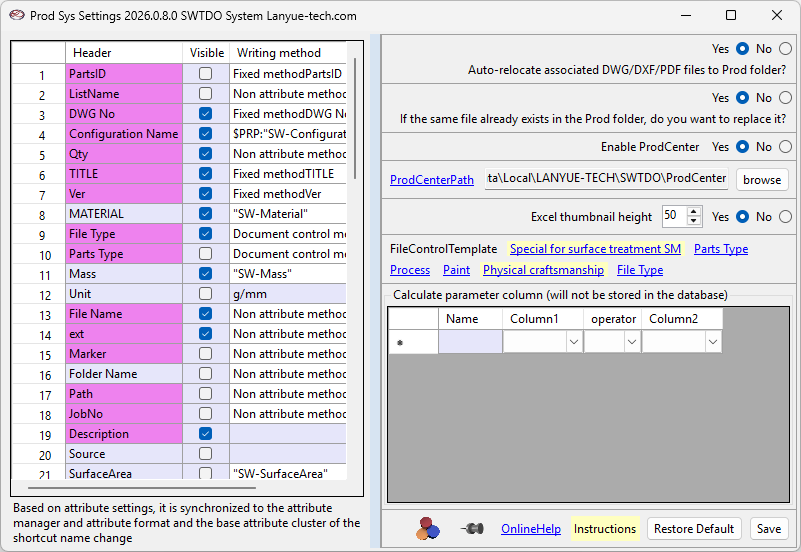Open Special for surface treatment SM link

595,249
